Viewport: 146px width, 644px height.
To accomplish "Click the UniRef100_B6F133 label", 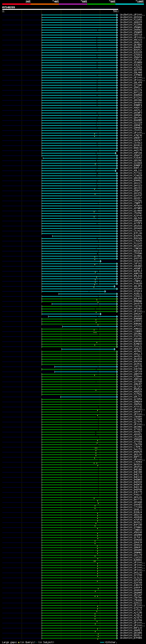I will tap(131, 628).
